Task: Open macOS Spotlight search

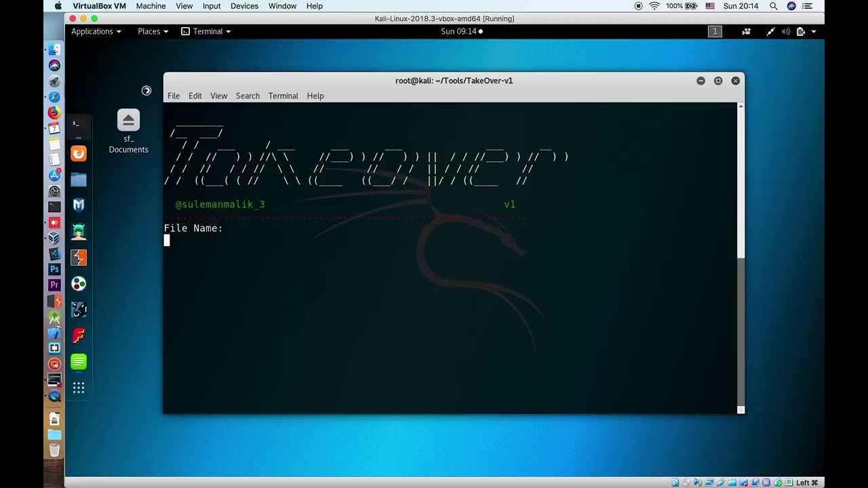Action: tap(774, 6)
